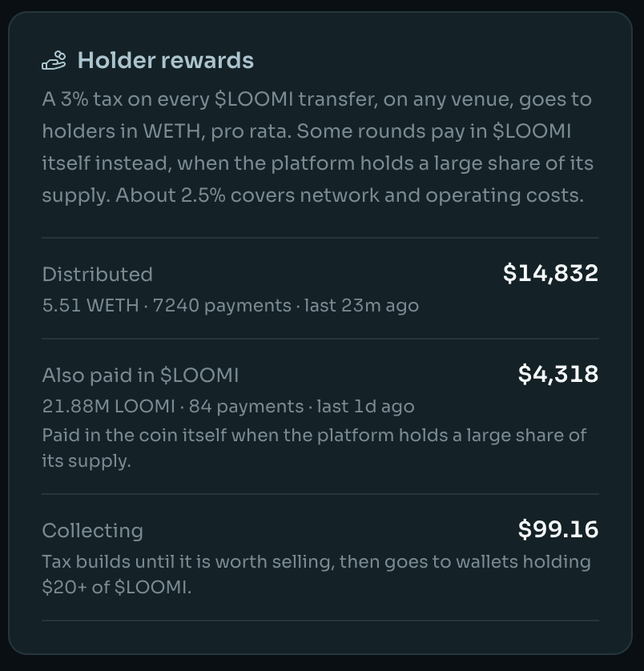Select the $14,832 distributed amount

(x=550, y=273)
